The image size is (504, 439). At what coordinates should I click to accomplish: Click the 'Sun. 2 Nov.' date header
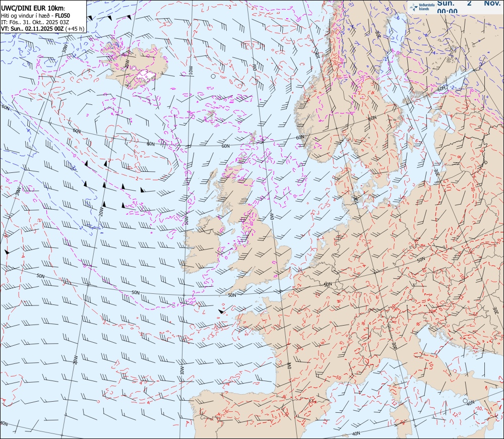click(x=469, y=3)
